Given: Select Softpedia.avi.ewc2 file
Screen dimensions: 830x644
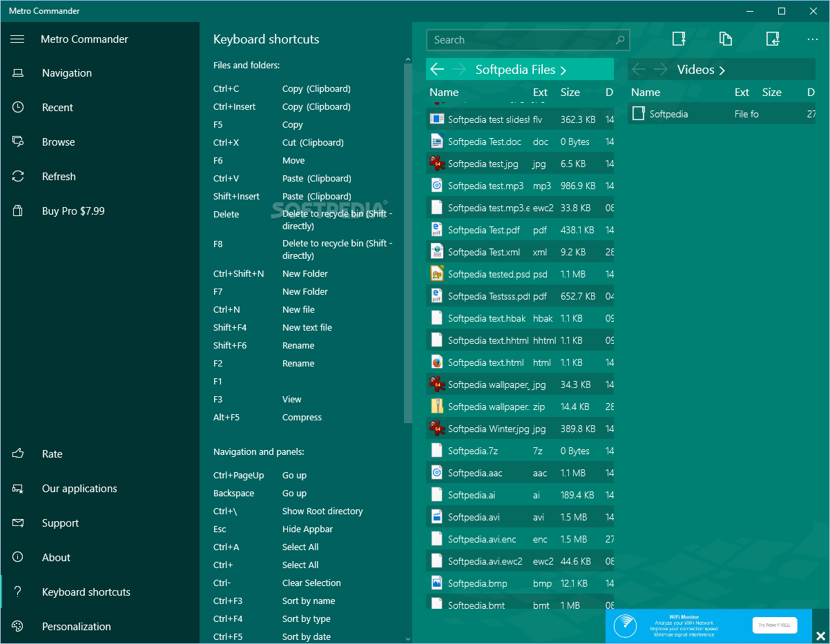Looking at the screenshot, I should (520, 561).
